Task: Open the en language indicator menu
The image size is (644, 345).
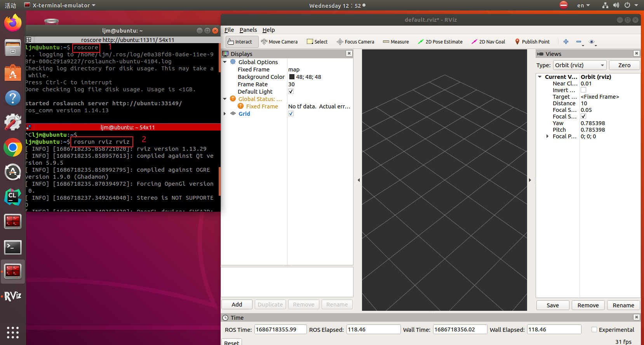Action: [x=583, y=5]
